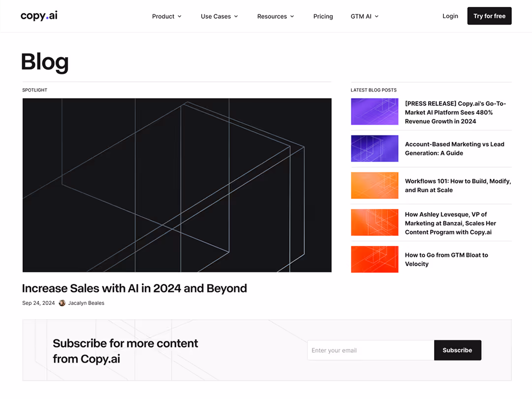This screenshot has width=532, height=399.
Task: Expand the Resources chevron arrow
Action: click(x=292, y=16)
